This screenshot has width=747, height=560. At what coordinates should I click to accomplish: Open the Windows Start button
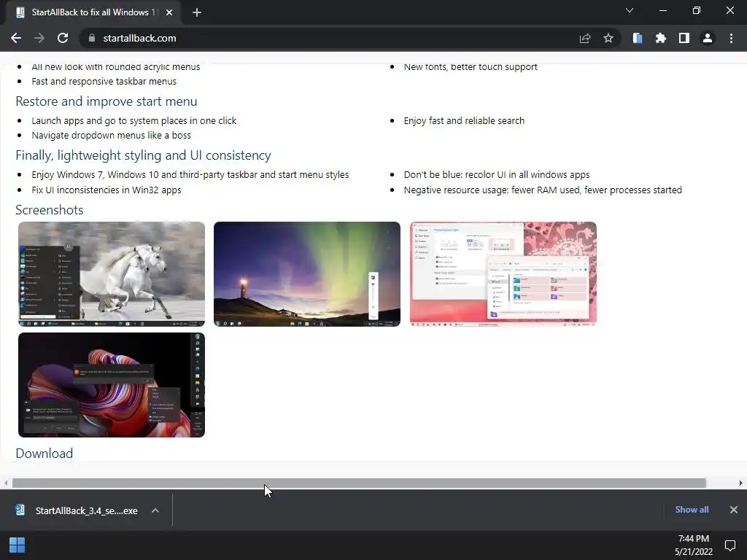(x=18, y=545)
